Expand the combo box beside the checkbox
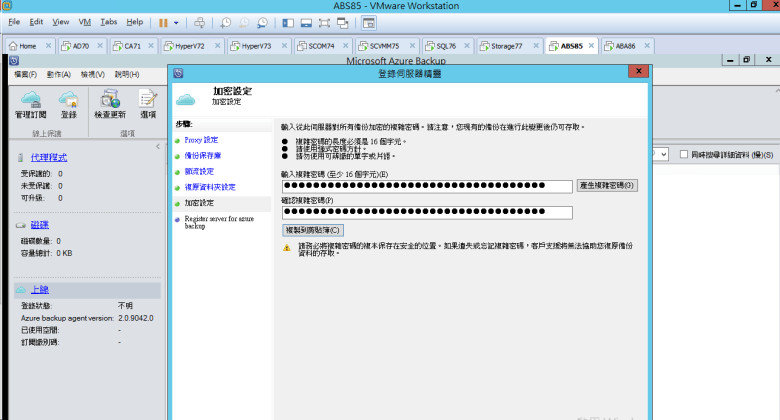 pyautogui.click(x=663, y=155)
